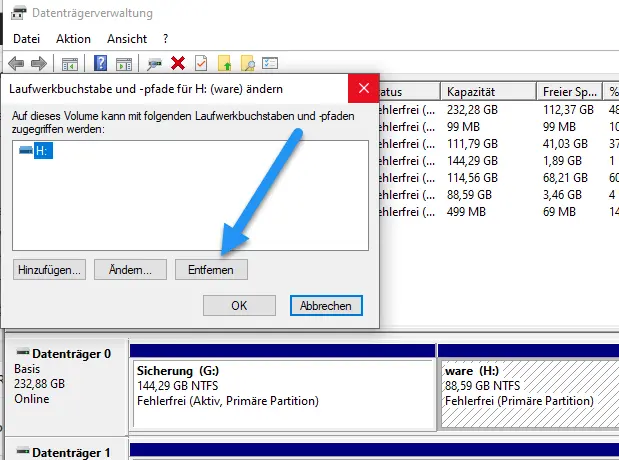Click the show/hide console tree icon
Screen dimensions: 619x460
pyautogui.click(x=70, y=63)
